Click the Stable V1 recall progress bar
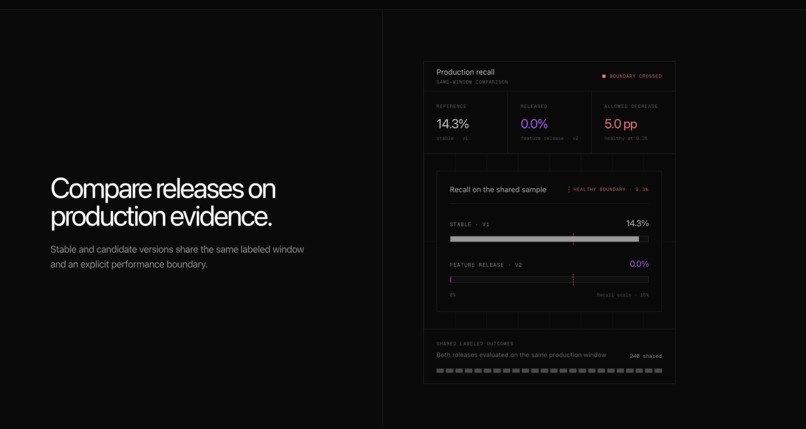806x429 pixels. pos(549,239)
